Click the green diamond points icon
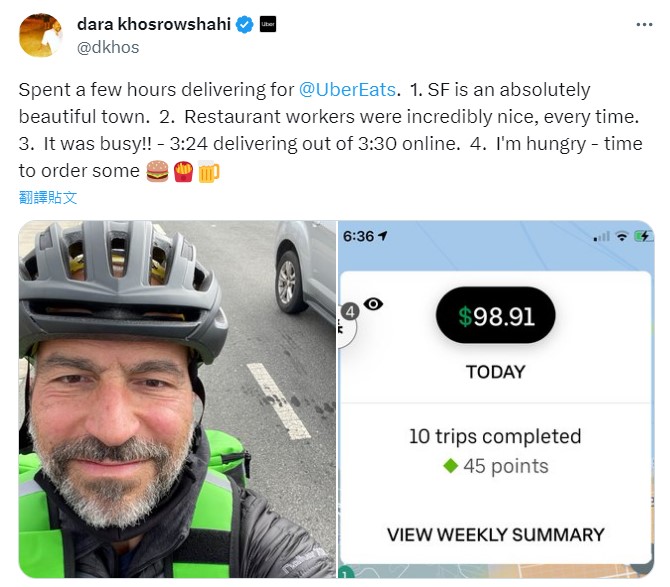This screenshot has height=587, width=670. pyautogui.click(x=451, y=466)
